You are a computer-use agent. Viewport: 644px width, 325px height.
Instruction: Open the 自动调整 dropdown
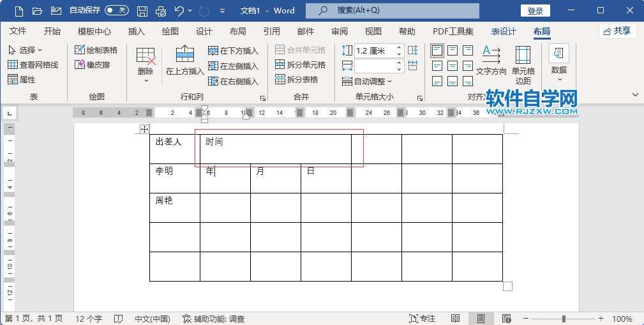(x=367, y=81)
